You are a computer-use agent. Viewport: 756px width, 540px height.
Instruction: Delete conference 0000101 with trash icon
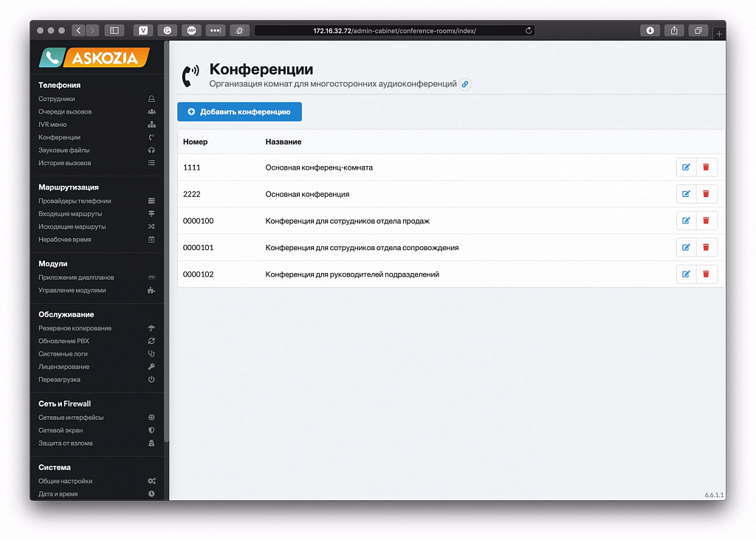coord(706,248)
